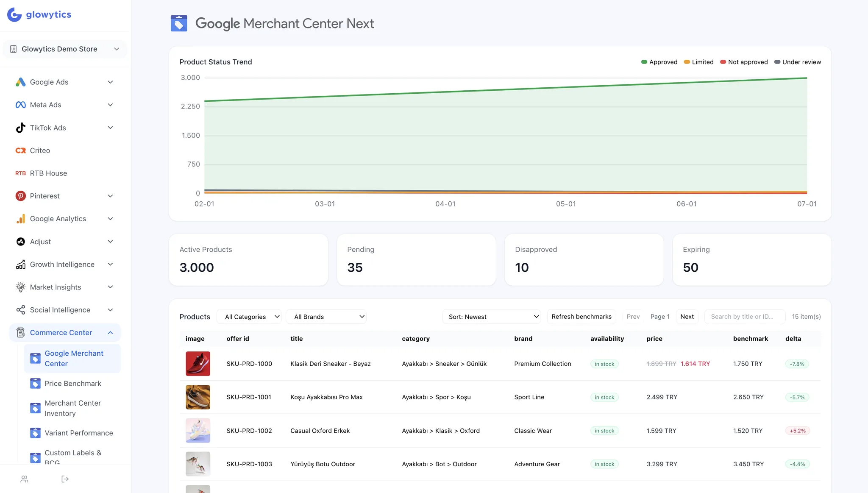Toggle the Limited series in legend
The height and width of the screenshot is (493, 868).
pyautogui.click(x=698, y=62)
